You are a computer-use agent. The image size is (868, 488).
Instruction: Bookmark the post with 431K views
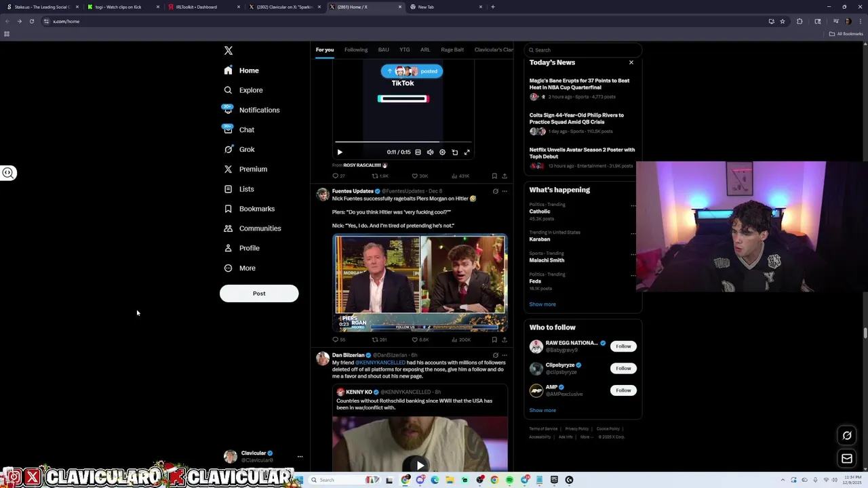[494, 176]
